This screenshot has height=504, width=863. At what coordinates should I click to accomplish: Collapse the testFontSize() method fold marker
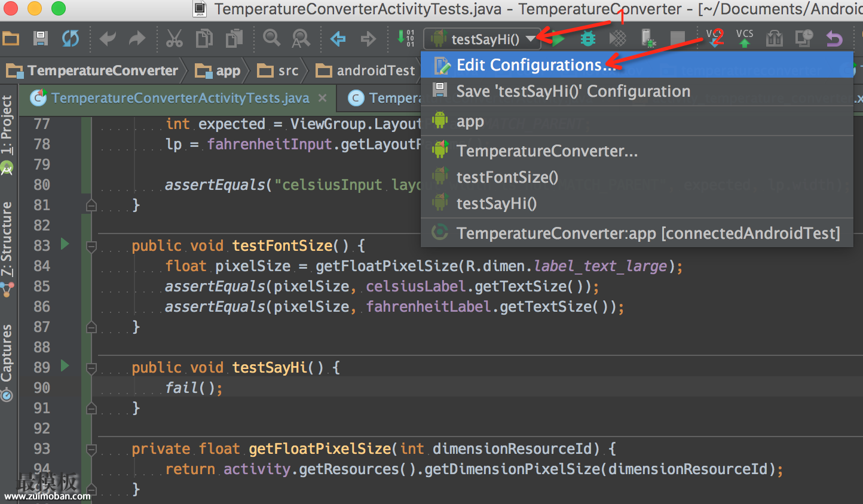pyautogui.click(x=91, y=246)
